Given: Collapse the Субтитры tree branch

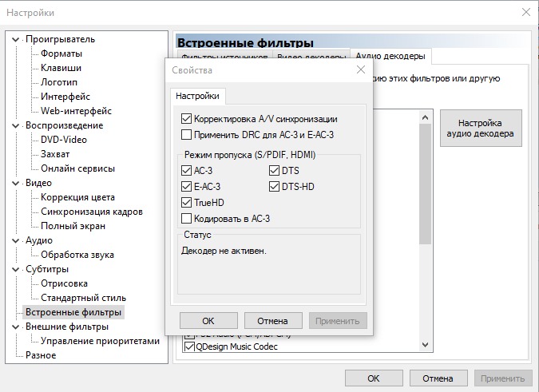Looking at the screenshot, I should pyautogui.click(x=16, y=269).
